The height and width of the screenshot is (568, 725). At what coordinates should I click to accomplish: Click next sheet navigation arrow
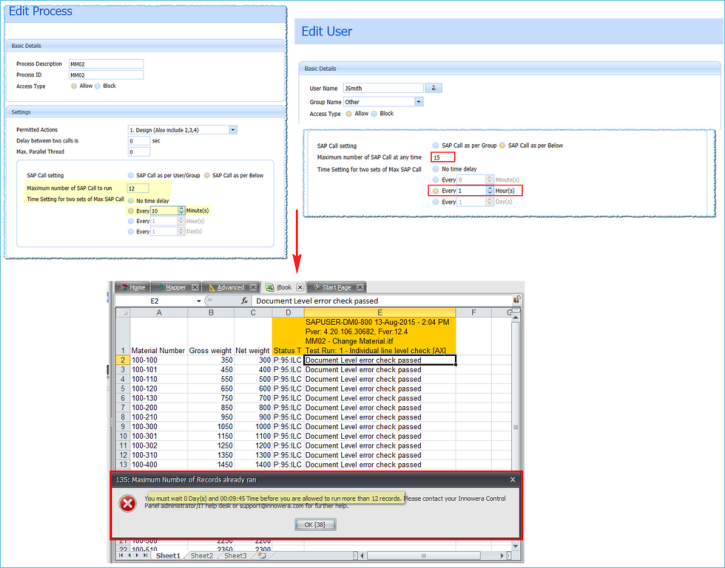pyautogui.click(x=137, y=556)
